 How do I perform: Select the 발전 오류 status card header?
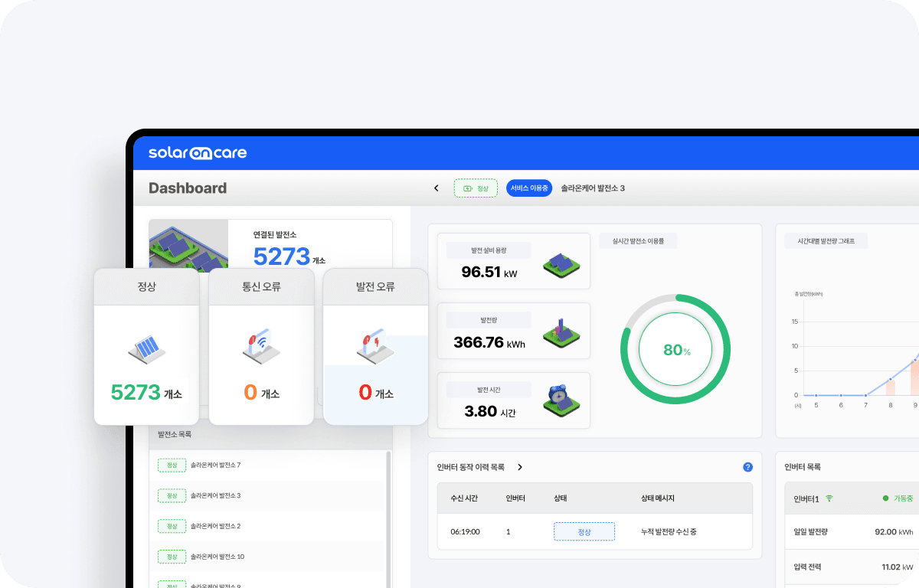click(375, 287)
